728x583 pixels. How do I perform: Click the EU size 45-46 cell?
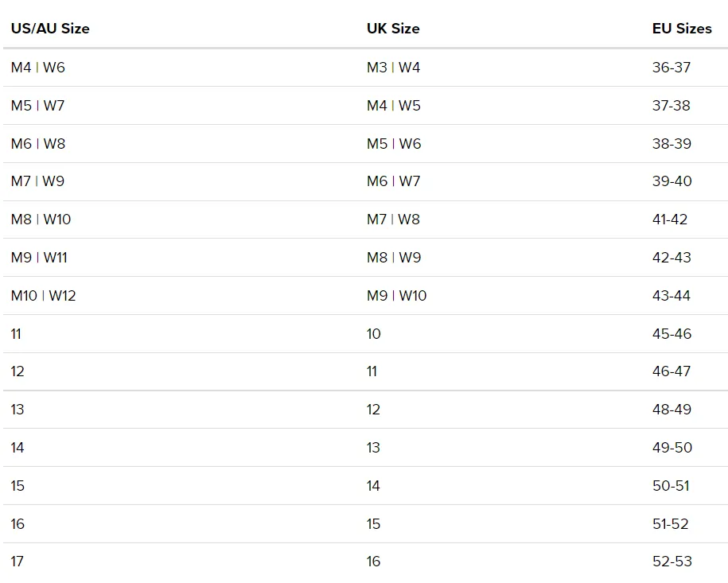(672, 333)
